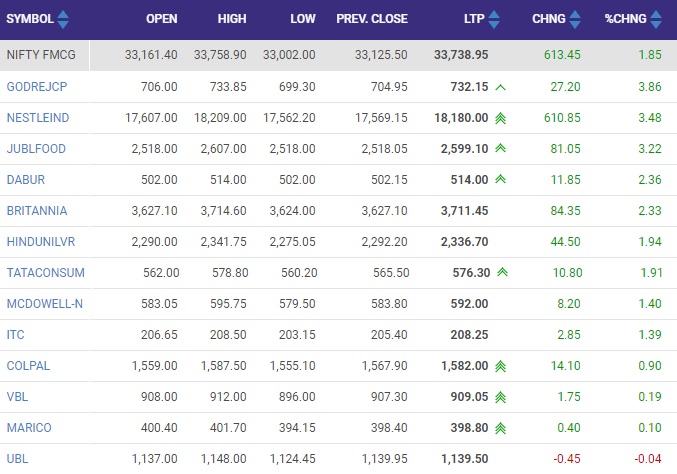Open the NESTLEIND symbol link
The height and width of the screenshot is (474, 677).
(38, 118)
